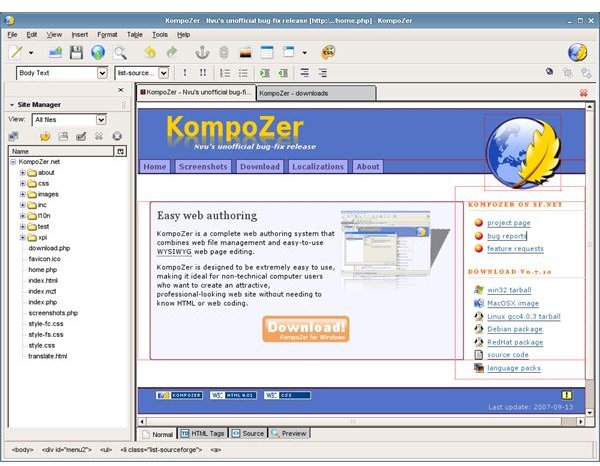Open the New page dropdown arrow
The height and width of the screenshot is (466, 600).
(x=31, y=53)
